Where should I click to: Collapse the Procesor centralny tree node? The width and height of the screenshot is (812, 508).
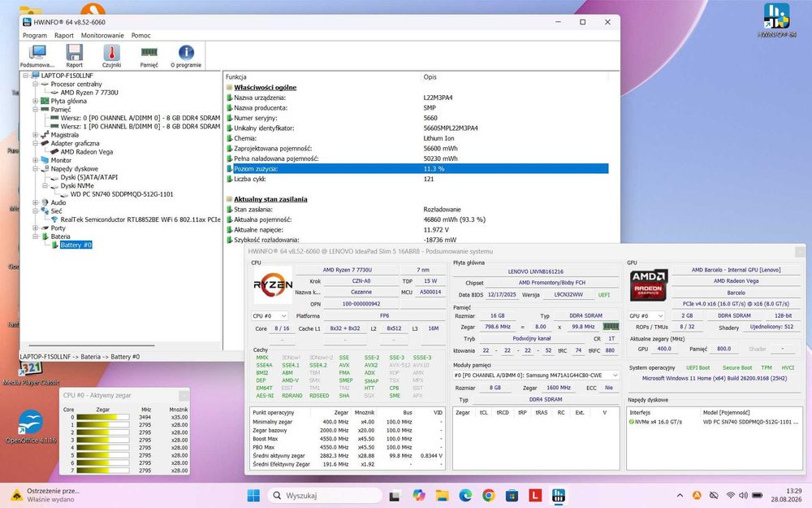[x=35, y=84]
